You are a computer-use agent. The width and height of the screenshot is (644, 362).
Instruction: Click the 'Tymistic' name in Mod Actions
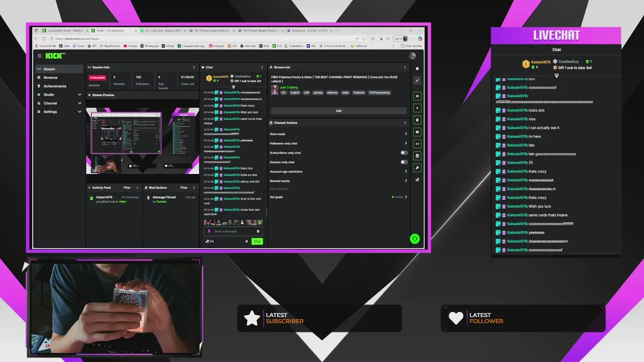point(161,202)
